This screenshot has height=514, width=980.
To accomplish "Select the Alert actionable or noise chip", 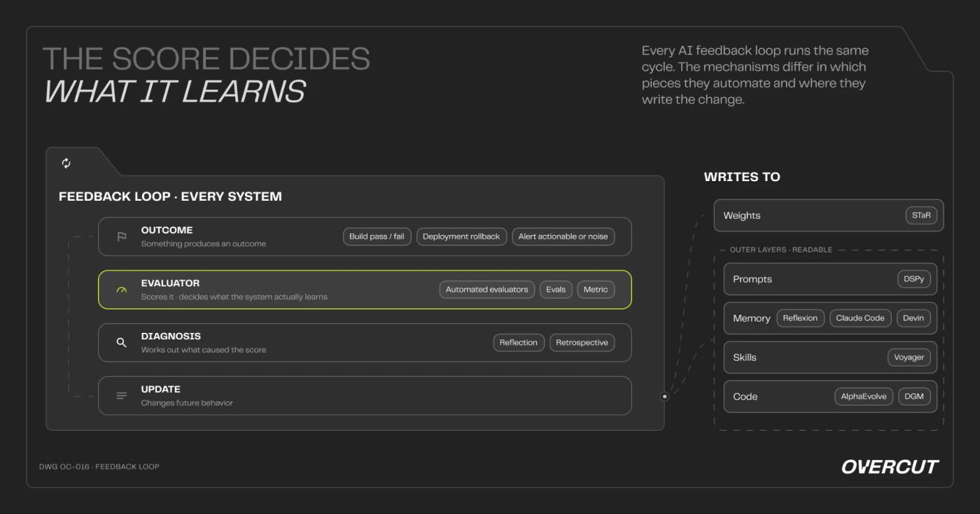I will click(563, 236).
